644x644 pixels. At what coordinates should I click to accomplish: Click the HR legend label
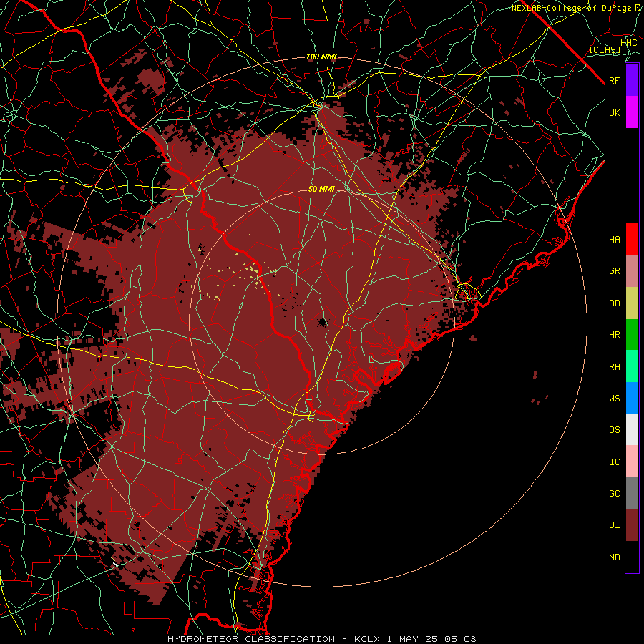click(614, 335)
